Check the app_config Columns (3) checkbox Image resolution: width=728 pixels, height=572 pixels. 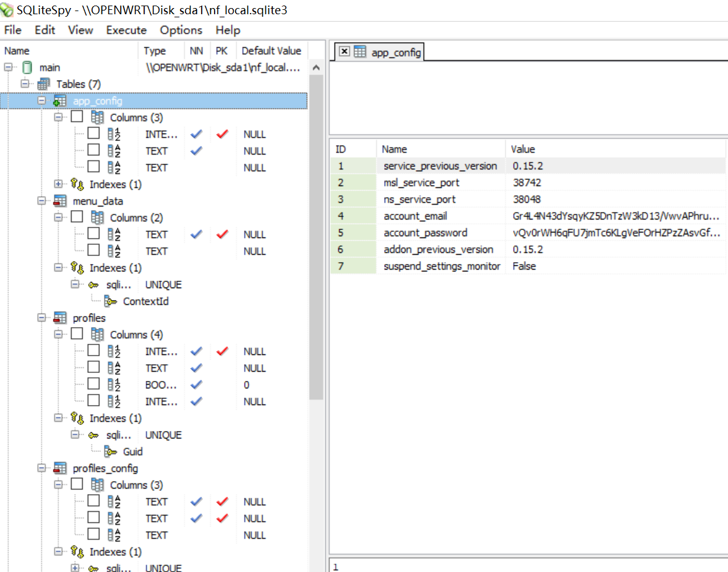[77, 116]
